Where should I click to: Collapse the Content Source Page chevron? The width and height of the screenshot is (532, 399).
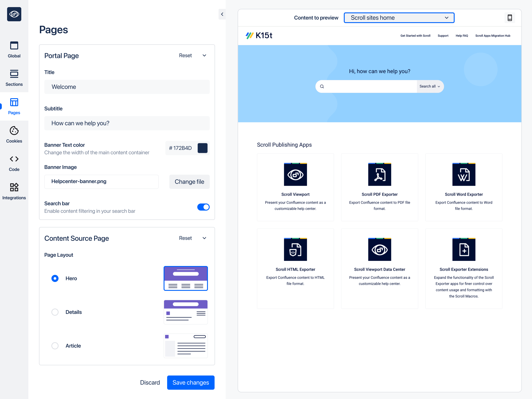click(204, 238)
